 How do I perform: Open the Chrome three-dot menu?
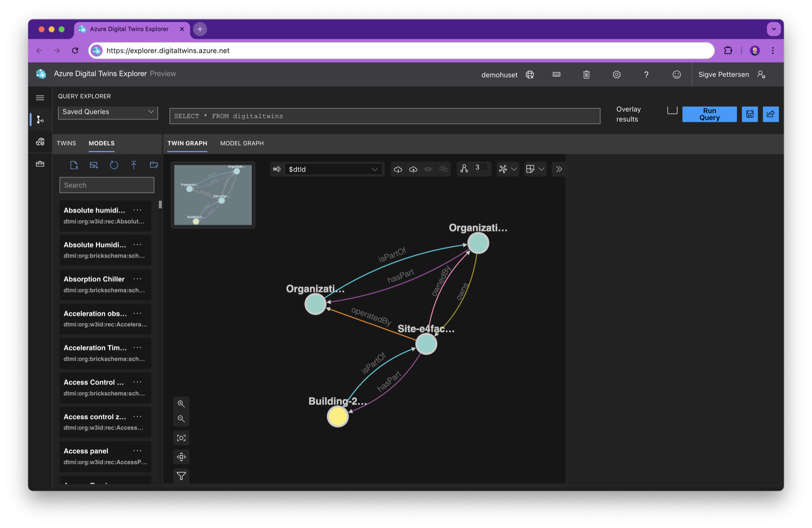pyautogui.click(x=773, y=51)
